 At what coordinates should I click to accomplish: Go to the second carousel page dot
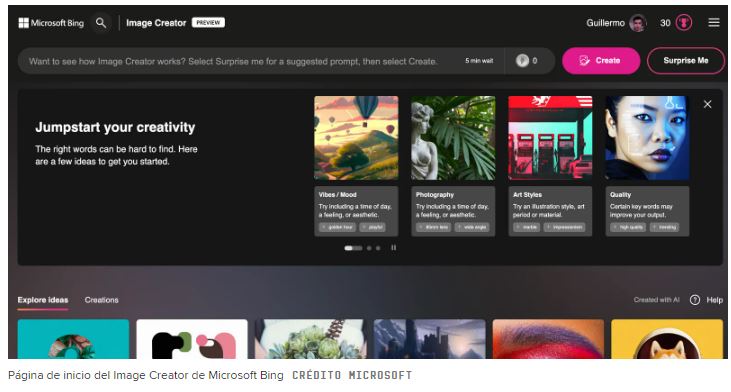coord(369,248)
